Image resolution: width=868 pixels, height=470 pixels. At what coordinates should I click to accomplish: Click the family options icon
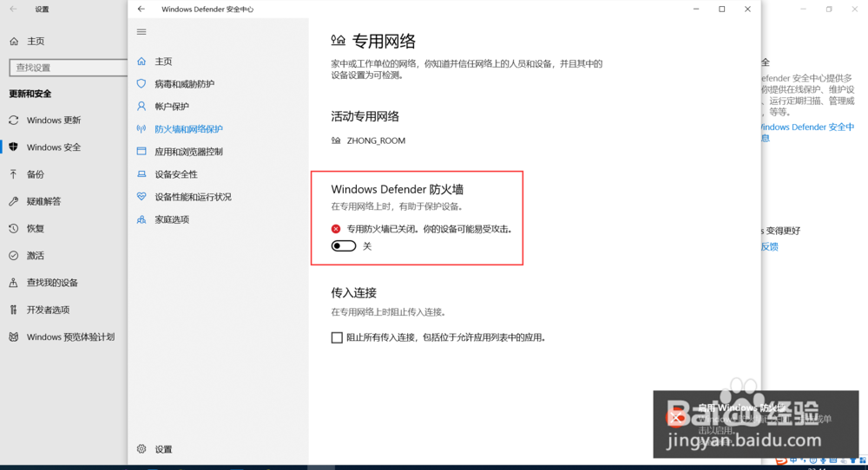(x=141, y=219)
